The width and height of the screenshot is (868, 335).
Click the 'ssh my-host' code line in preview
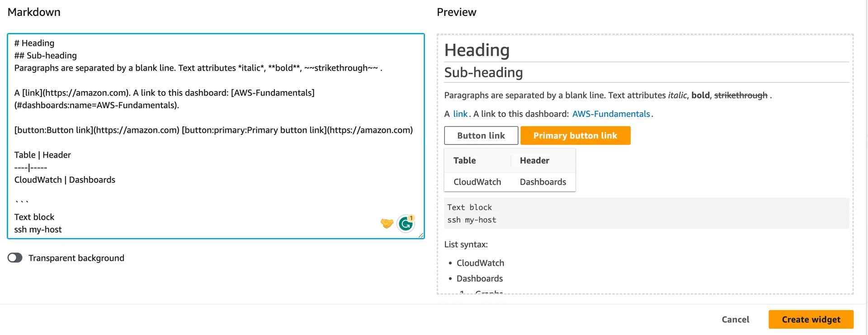click(472, 220)
